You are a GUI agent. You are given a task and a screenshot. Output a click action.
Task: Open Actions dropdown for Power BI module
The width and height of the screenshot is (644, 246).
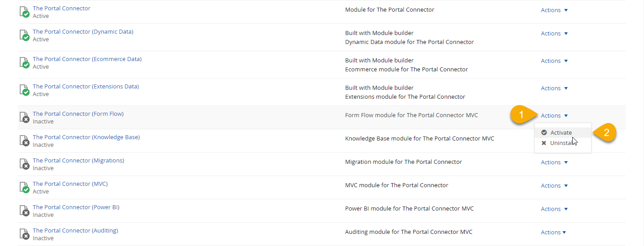[554, 209]
